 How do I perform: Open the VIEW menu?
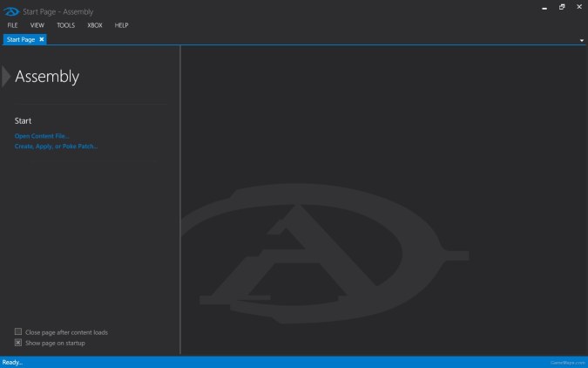click(x=37, y=25)
